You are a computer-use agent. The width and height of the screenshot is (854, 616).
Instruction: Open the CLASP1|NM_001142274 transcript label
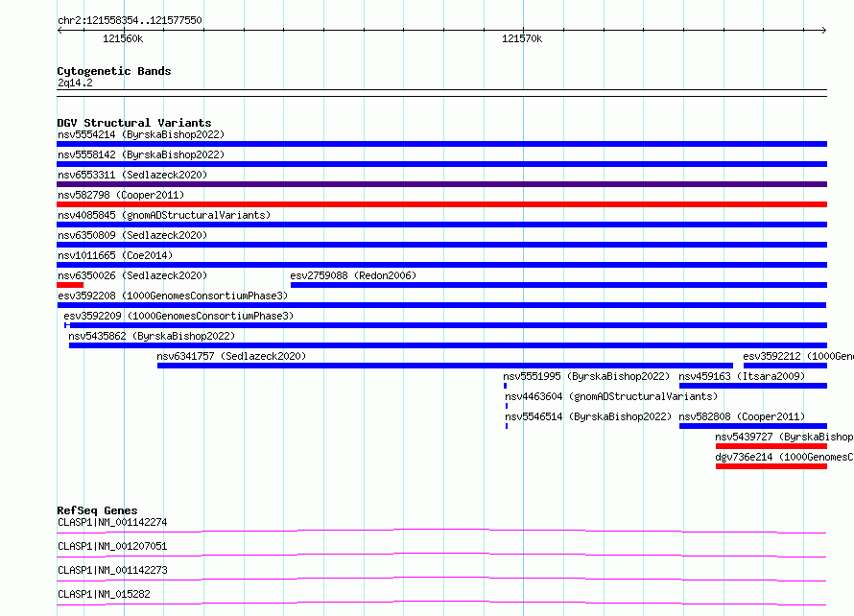[112, 522]
